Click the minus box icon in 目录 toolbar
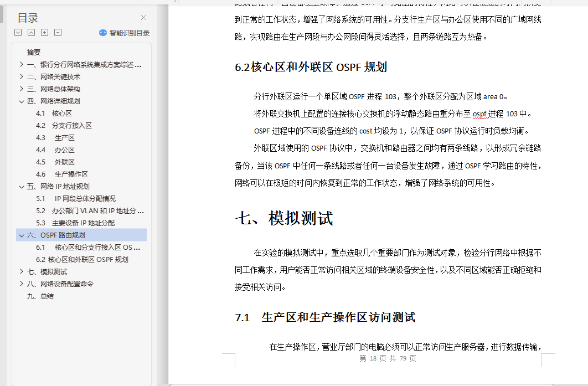Image resolution: width=588 pixels, height=386 pixels. click(x=58, y=33)
